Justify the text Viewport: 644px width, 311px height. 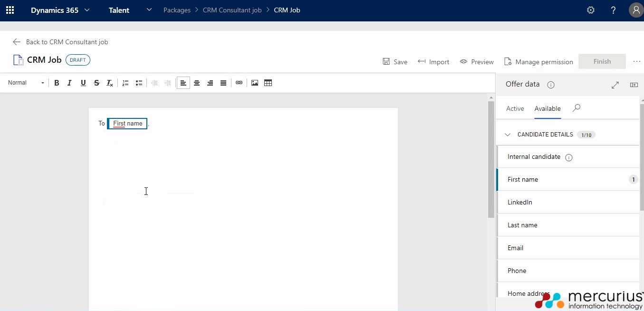click(x=223, y=83)
